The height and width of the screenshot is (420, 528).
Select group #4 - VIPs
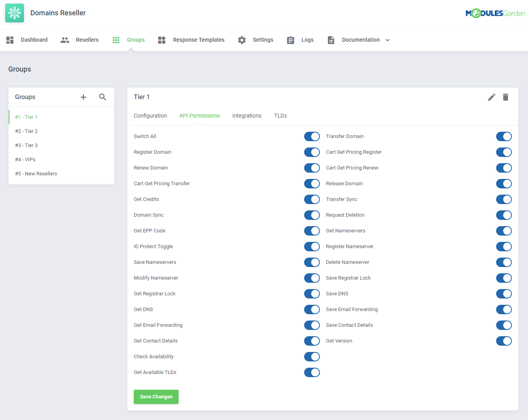click(61, 160)
